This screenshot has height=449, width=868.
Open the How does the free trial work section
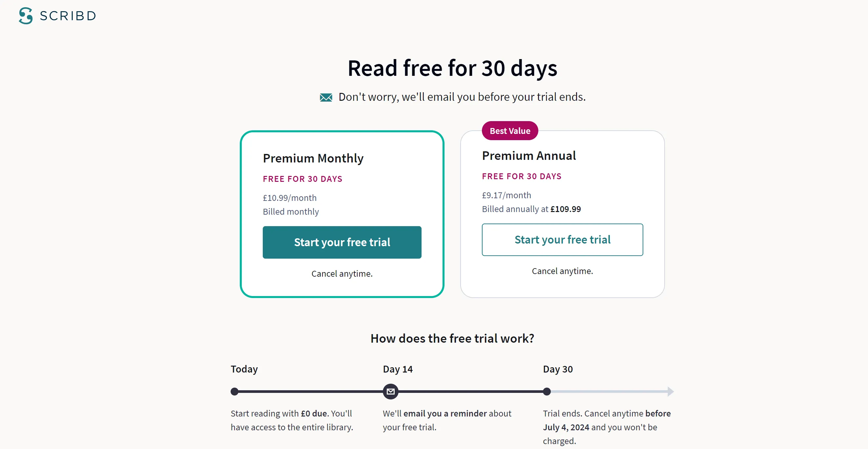pos(452,338)
